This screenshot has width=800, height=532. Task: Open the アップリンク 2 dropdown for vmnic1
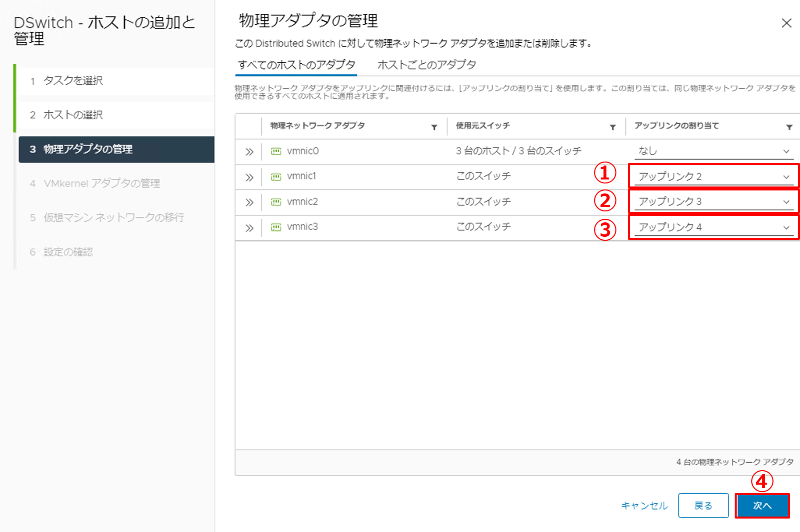(714, 177)
